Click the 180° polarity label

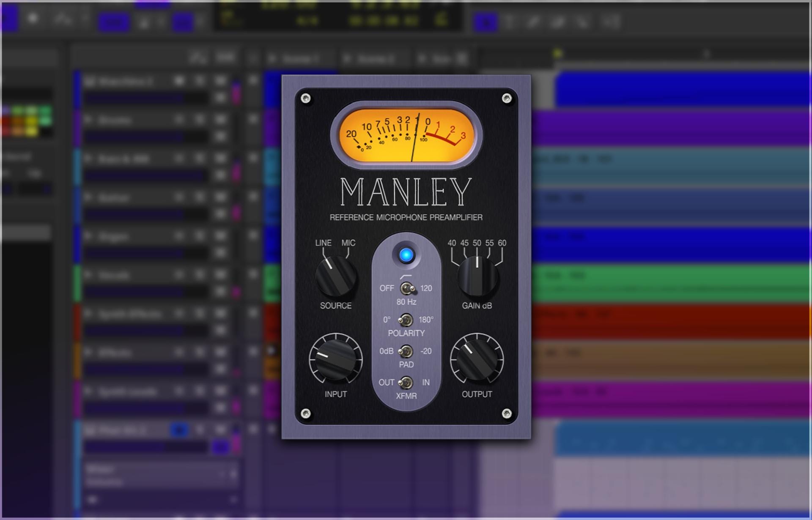pos(426,320)
